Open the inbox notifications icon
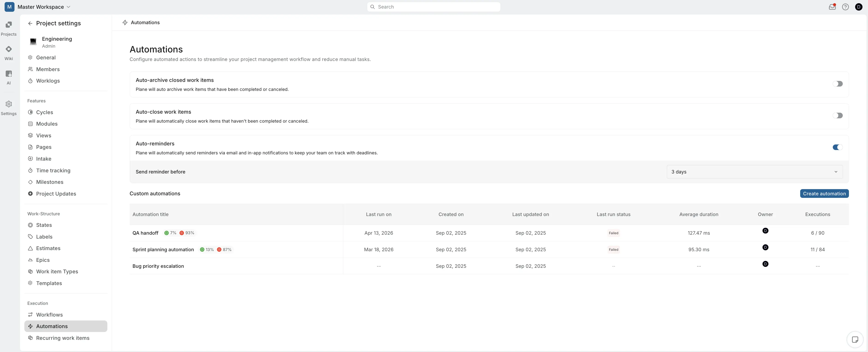The image size is (868, 352). tap(832, 7)
